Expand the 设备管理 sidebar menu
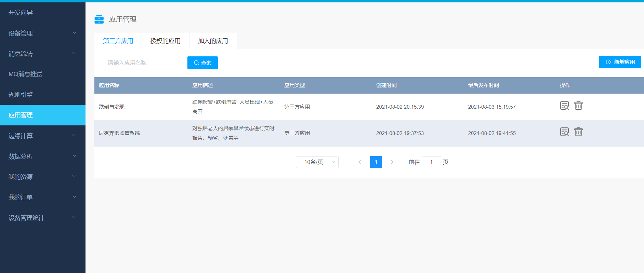This screenshot has height=273, width=644. point(43,33)
